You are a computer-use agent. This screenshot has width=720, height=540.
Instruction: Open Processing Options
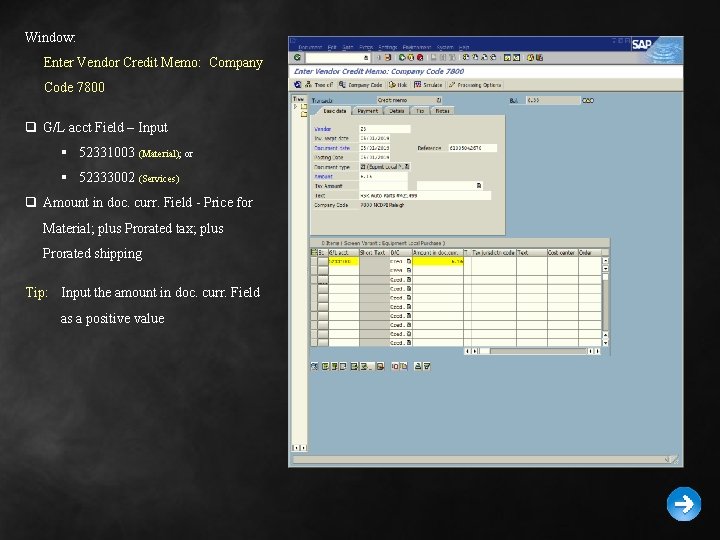[475, 84]
